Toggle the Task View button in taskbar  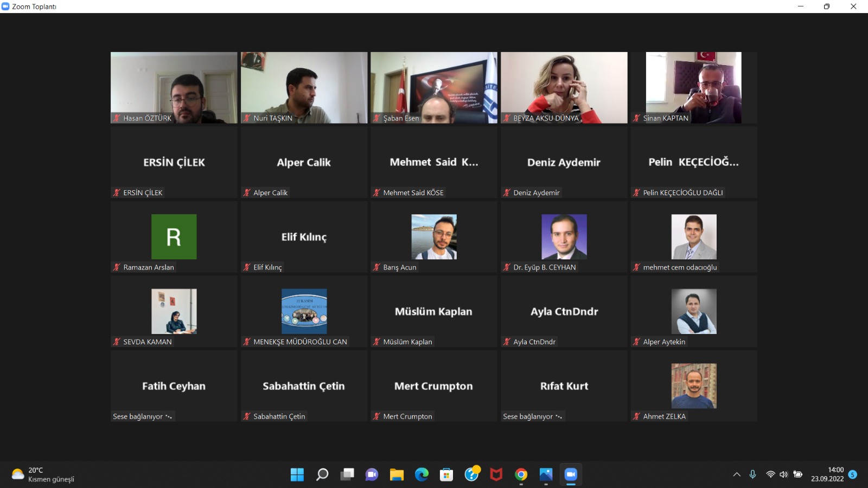coord(347,474)
